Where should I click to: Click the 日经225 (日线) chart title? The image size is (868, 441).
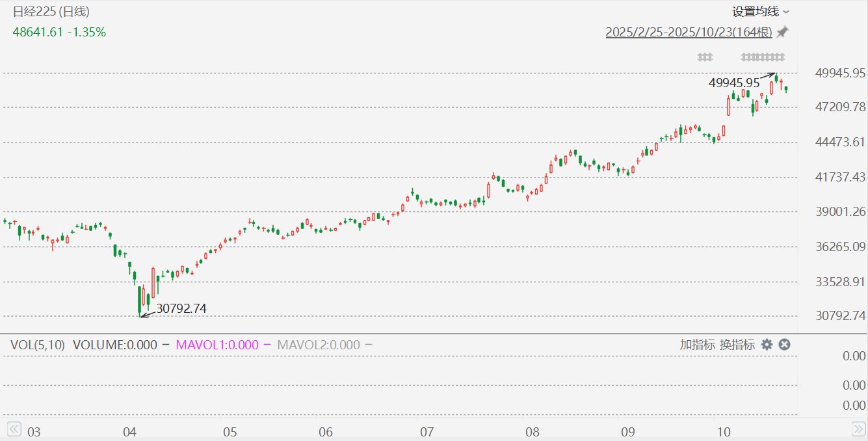click(51, 12)
